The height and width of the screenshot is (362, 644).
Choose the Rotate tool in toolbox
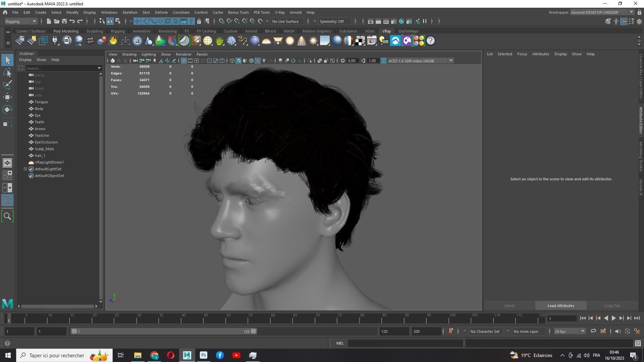click(7, 110)
